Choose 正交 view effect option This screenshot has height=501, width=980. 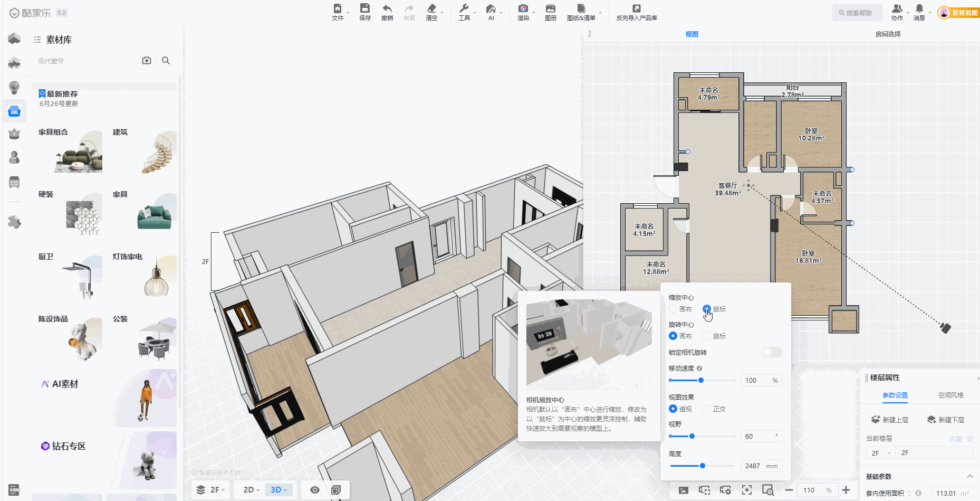tap(707, 409)
